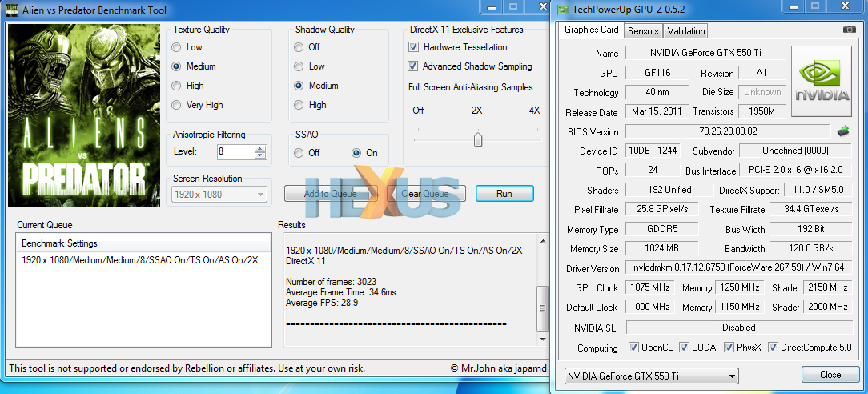Click the BIOS Version 70.26.20.00.02 field
The image size is (868, 394).
coord(728,131)
